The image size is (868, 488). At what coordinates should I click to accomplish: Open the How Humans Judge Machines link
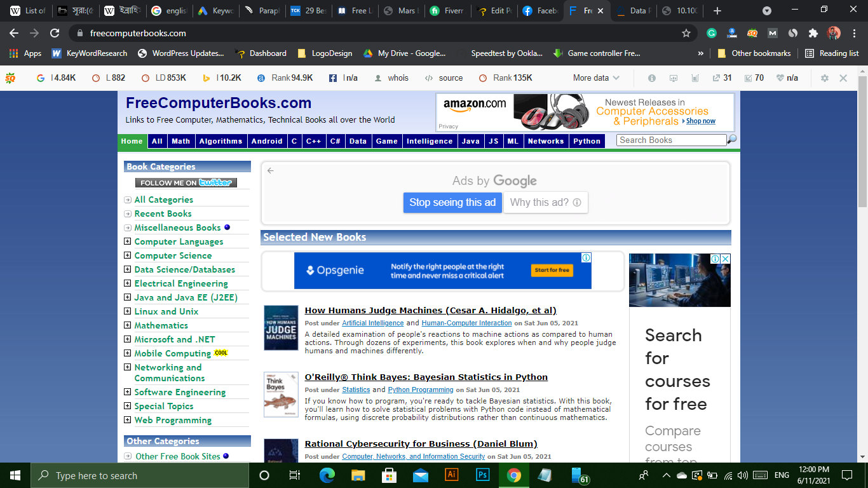(x=430, y=311)
